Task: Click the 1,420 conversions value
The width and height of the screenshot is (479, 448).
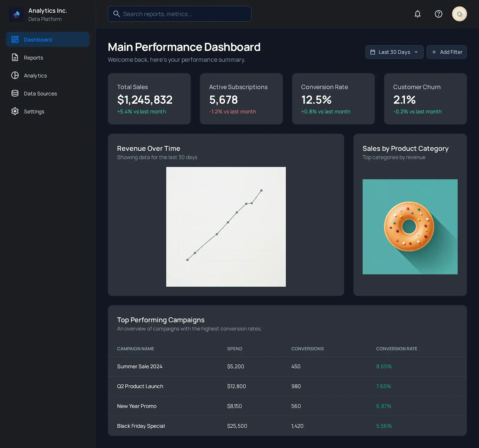Action: 297,426
